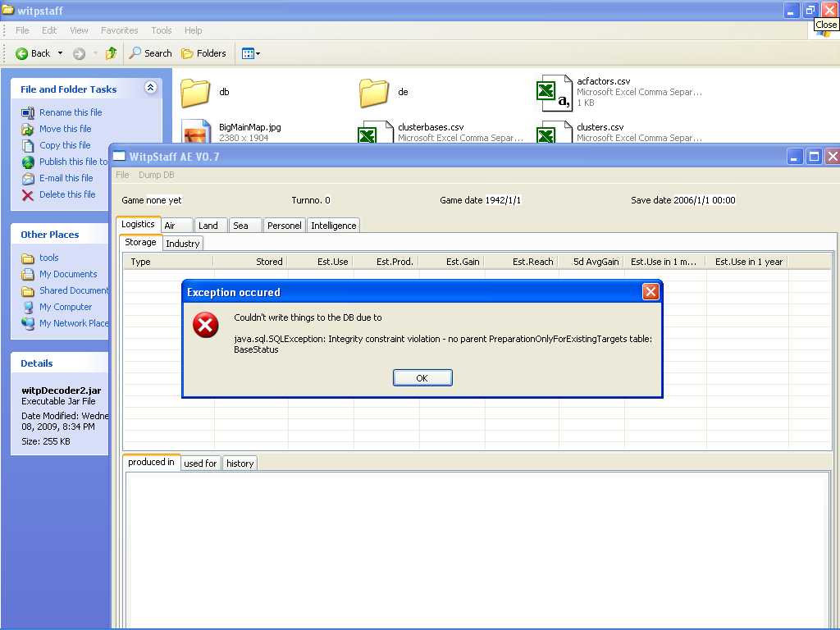Maximize the WitpStaff AE V0.7 window

815,157
